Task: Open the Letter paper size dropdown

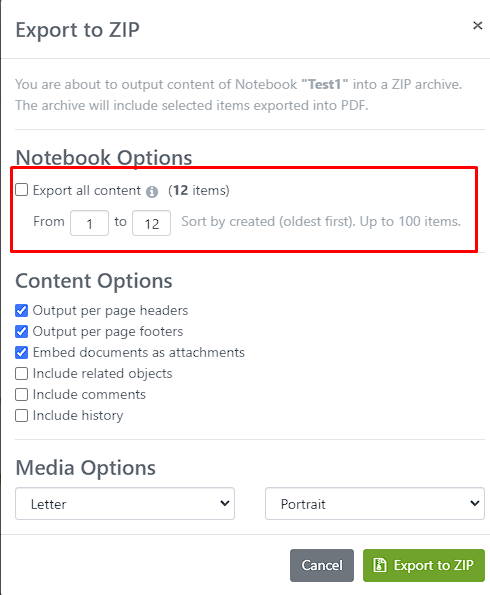Action: coord(125,504)
